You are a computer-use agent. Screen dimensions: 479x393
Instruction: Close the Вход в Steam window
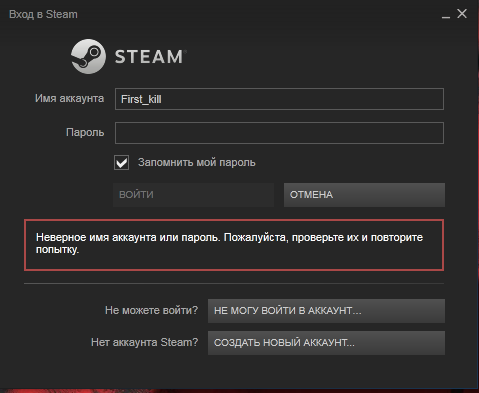(x=462, y=14)
